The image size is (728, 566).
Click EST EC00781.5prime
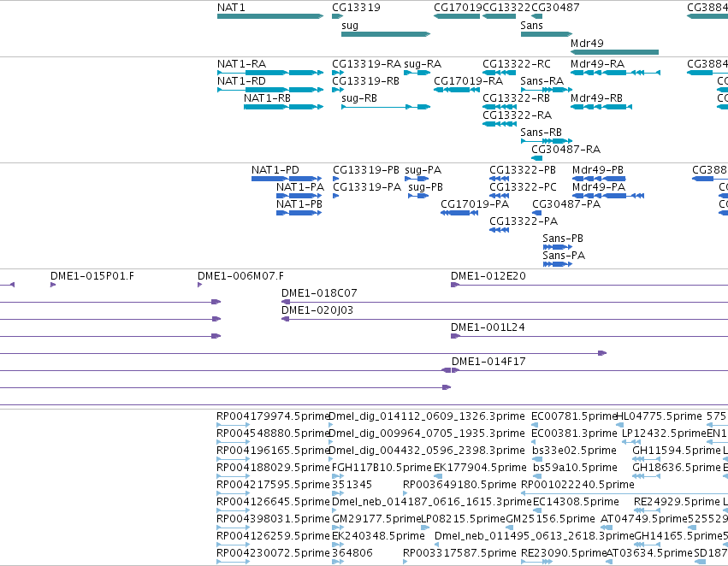(535, 424)
